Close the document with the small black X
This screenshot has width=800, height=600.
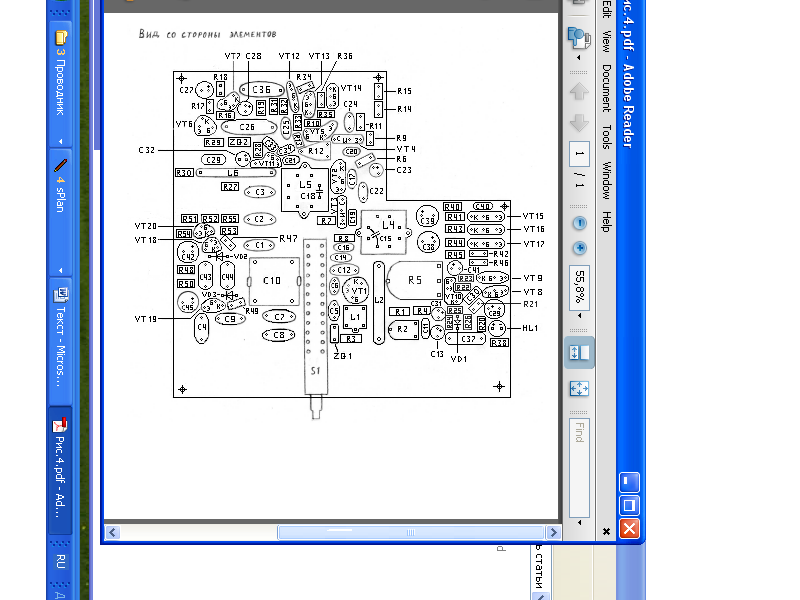point(606,532)
